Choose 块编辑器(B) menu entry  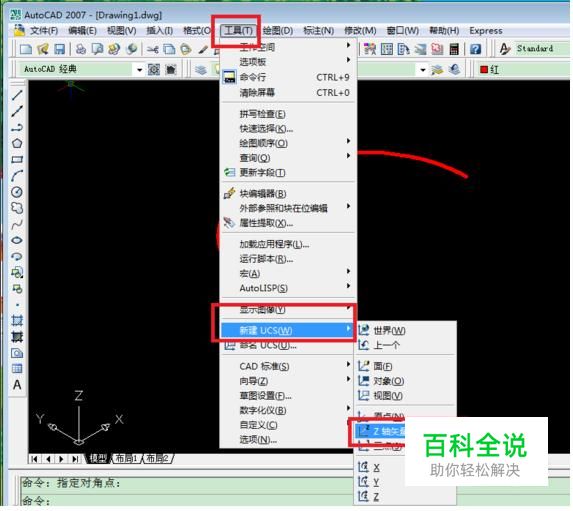pyautogui.click(x=288, y=193)
